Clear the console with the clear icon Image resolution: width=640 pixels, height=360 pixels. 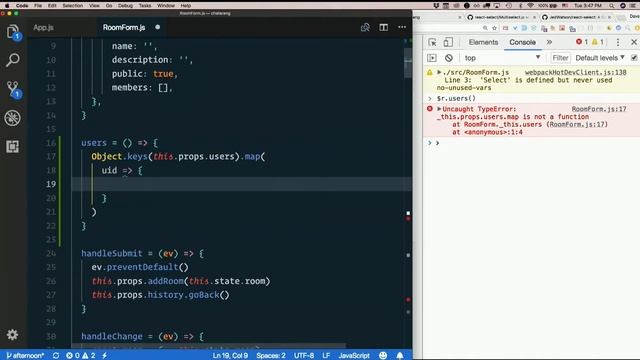(x=449, y=58)
